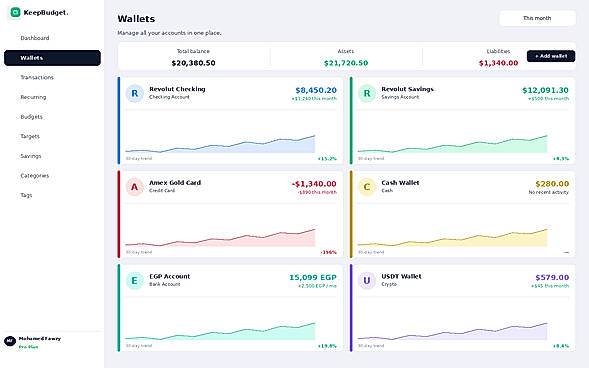Click the $579.00 USDT balance
Screen dimensions: 589x368
point(552,278)
